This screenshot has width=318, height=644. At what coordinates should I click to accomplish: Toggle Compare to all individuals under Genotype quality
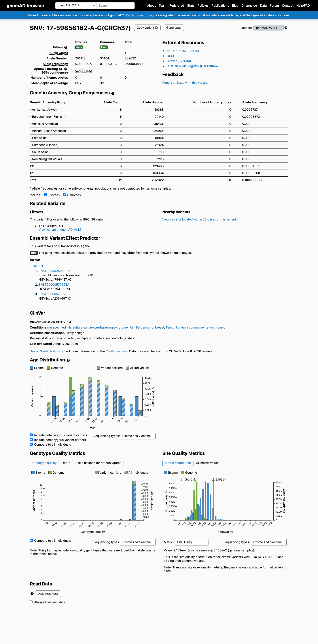point(31,540)
